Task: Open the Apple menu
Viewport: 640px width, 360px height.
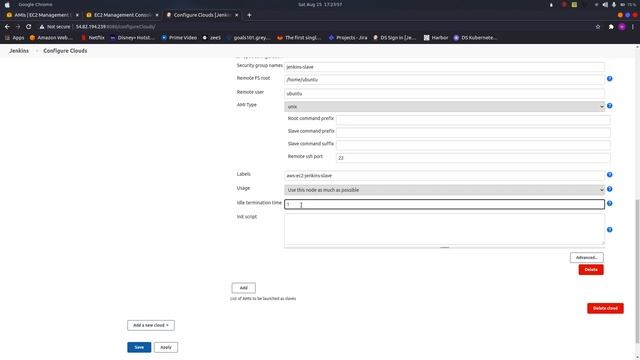Action: [x=7, y=4]
